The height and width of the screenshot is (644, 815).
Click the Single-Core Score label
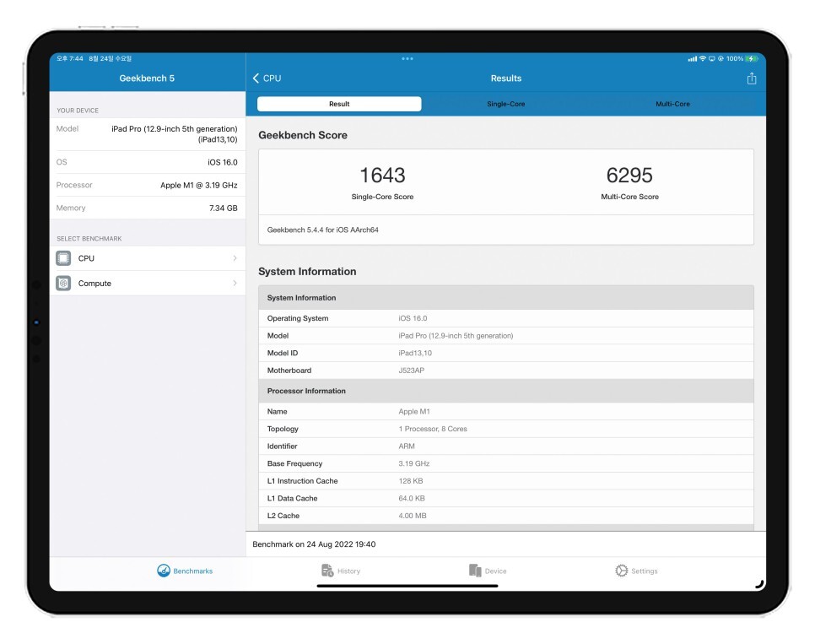(x=382, y=197)
